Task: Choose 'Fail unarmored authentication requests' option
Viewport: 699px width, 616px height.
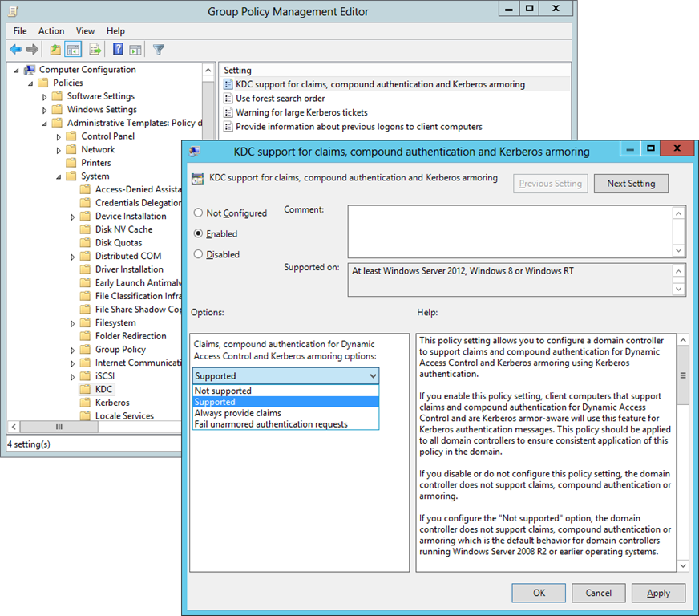Action: point(270,424)
